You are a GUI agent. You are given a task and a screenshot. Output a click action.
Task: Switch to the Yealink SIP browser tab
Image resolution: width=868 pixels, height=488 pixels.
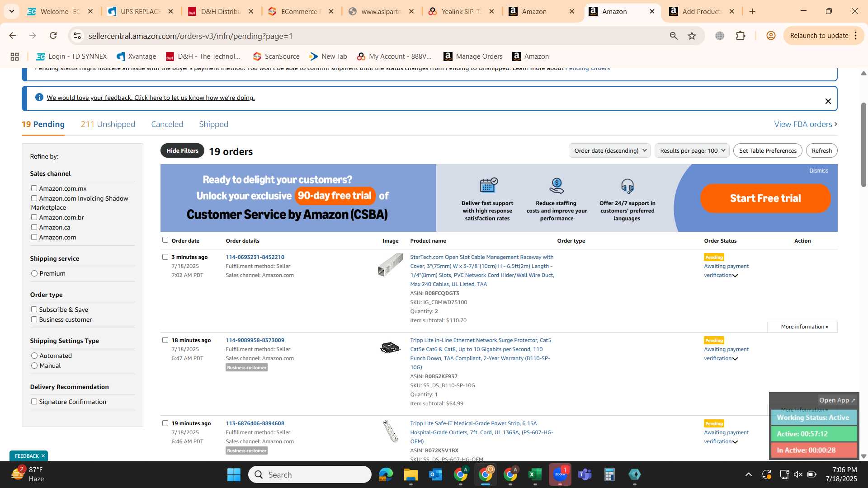click(462, 11)
